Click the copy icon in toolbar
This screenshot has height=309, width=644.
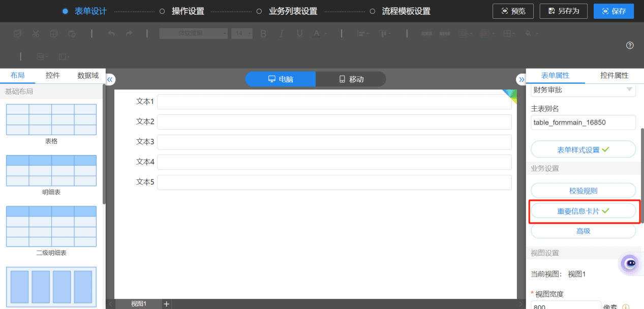[x=53, y=34]
